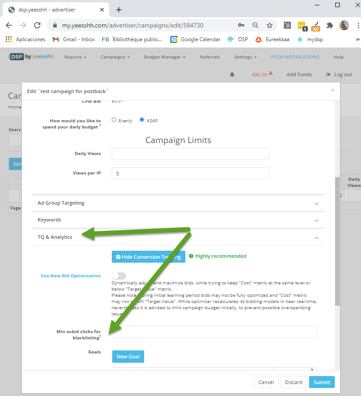Viewport: 361px width, 396px height.
Task: Open the Budget Manager dropdown menu
Action: [x=165, y=57]
